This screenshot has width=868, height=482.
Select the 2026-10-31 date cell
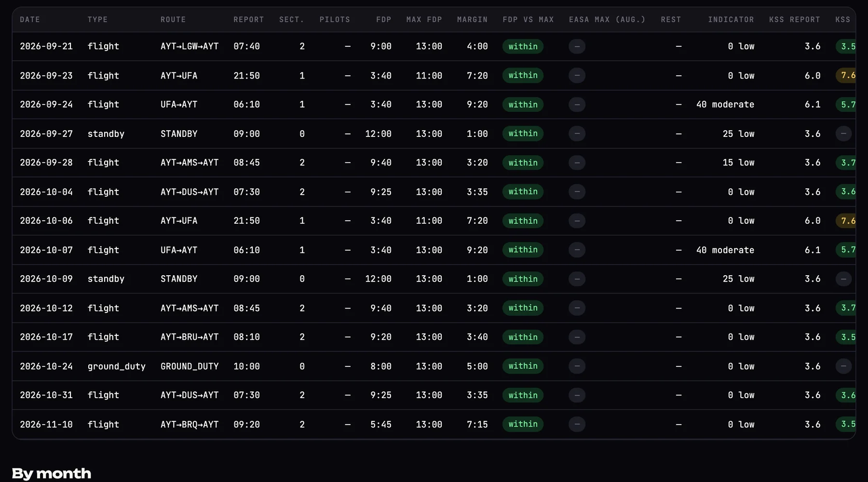pyautogui.click(x=46, y=395)
